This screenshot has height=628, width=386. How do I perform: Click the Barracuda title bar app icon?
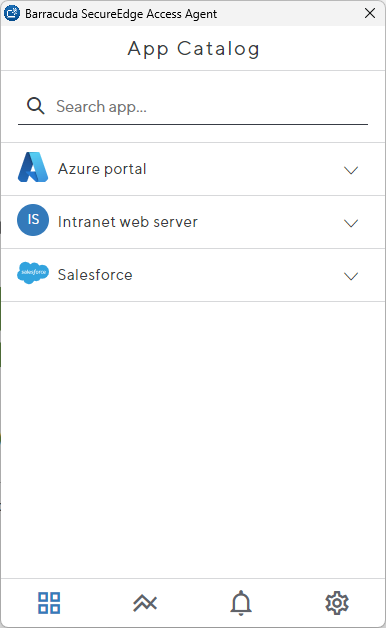click(x=12, y=13)
